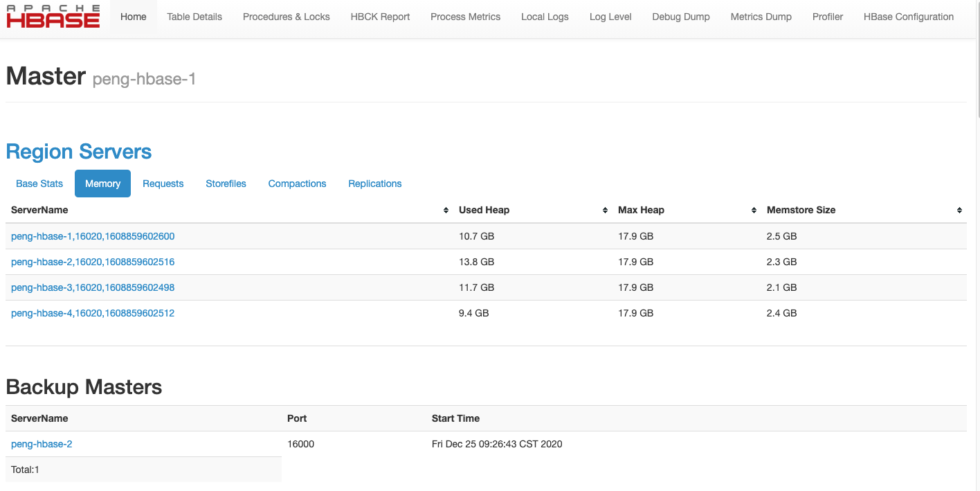This screenshot has width=980, height=491.
Task: Open the Profiler page
Action: (x=828, y=17)
